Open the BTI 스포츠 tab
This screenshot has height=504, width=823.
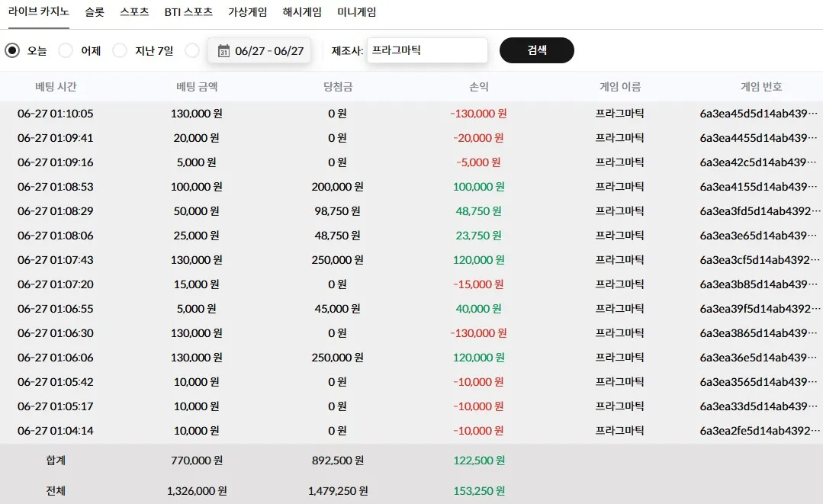coord(188,12)
